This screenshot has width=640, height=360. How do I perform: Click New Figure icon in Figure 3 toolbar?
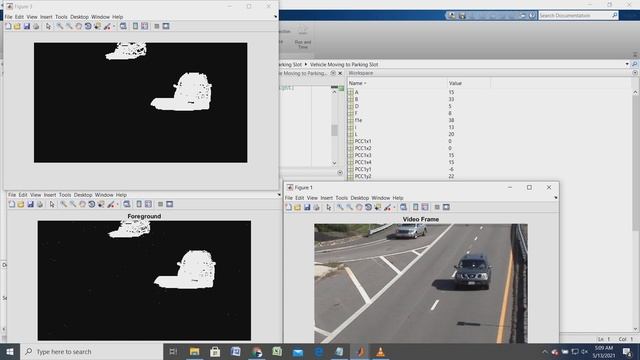8,26
